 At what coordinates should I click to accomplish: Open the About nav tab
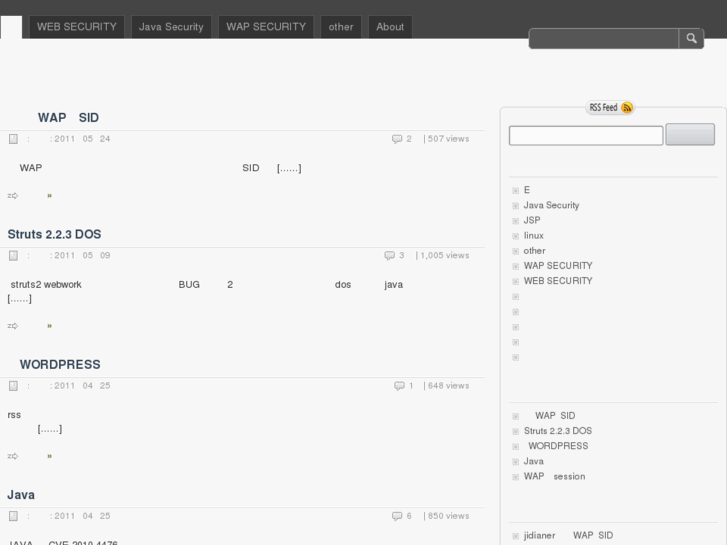click(390, 27)
